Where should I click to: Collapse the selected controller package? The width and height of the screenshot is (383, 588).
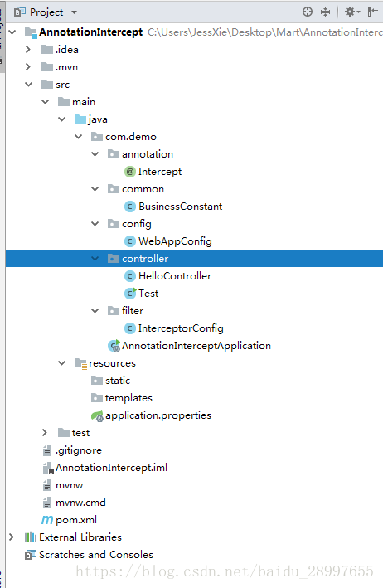pos(95,259)
